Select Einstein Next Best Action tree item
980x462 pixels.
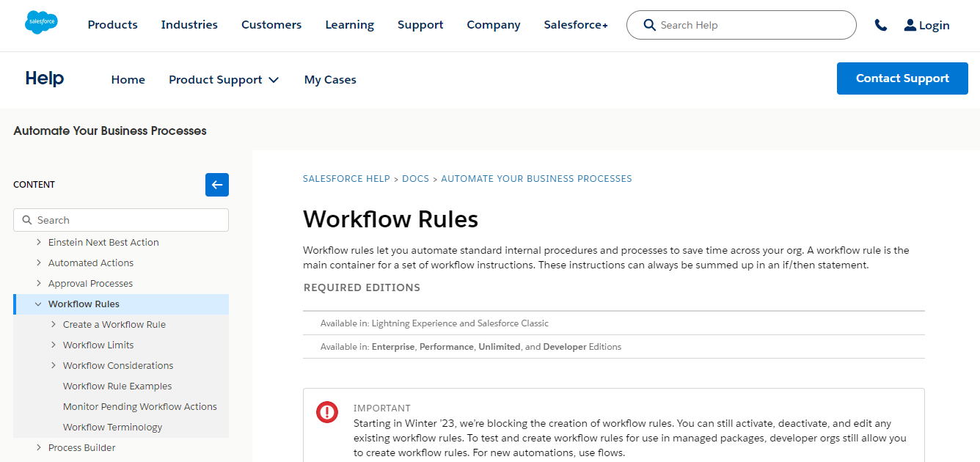tap(103, 242)
